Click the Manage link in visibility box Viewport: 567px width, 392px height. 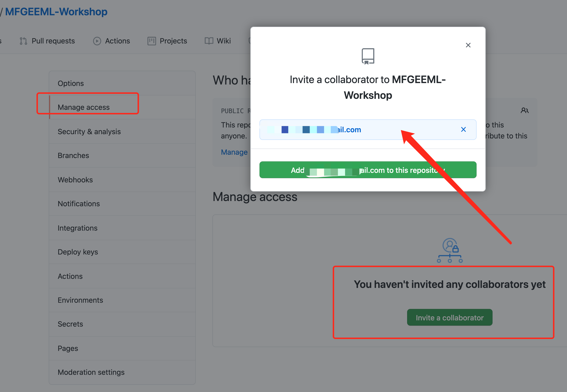[x=234, y=152]
